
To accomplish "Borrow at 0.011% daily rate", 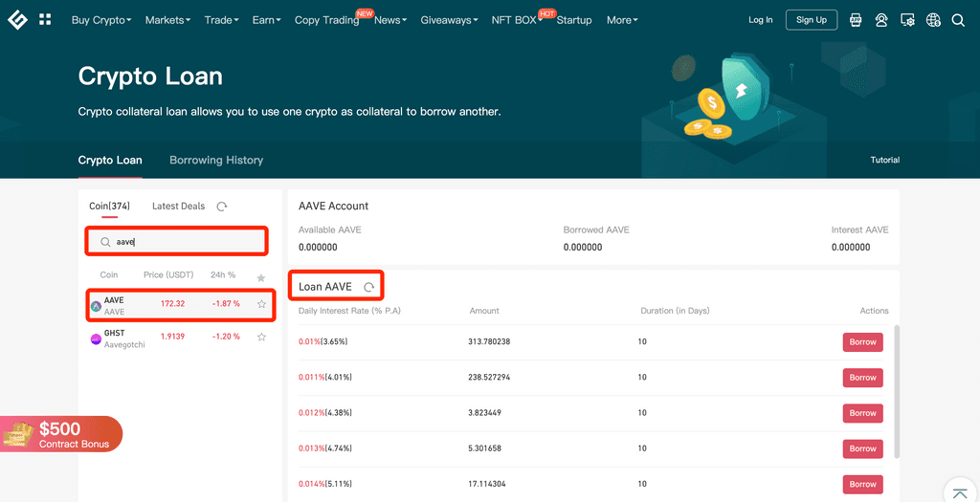I will tap(862, 378).
